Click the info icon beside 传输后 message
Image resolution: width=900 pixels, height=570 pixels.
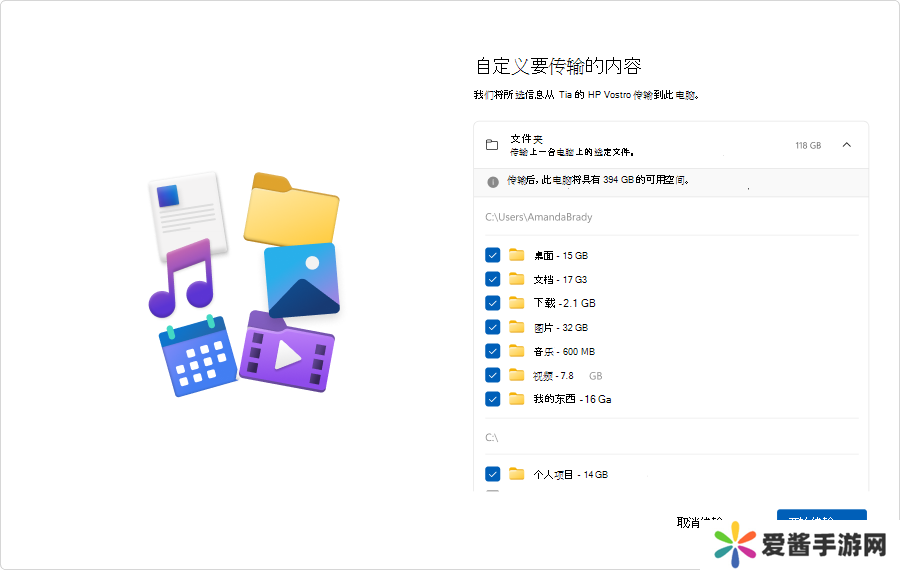pos(493,182)
